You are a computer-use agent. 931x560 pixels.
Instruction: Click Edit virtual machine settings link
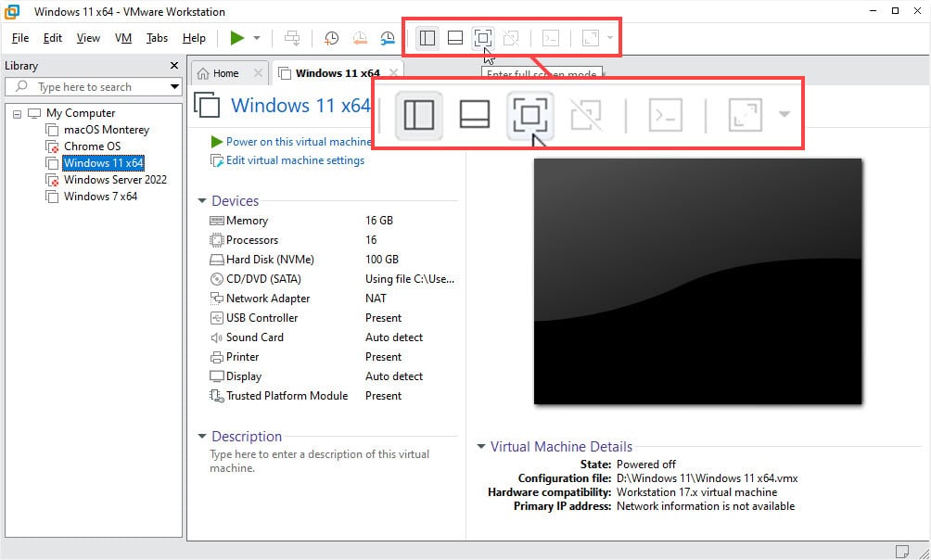(295, 160)
